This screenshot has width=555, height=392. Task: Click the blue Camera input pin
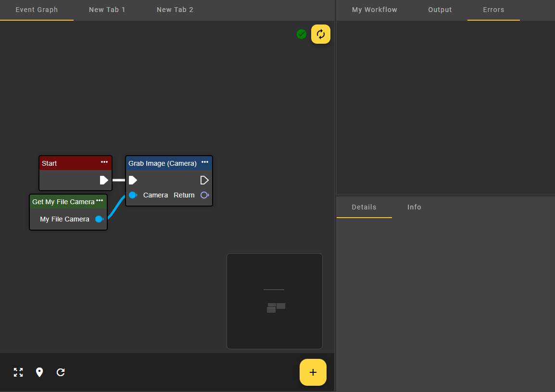pos(133,195)
